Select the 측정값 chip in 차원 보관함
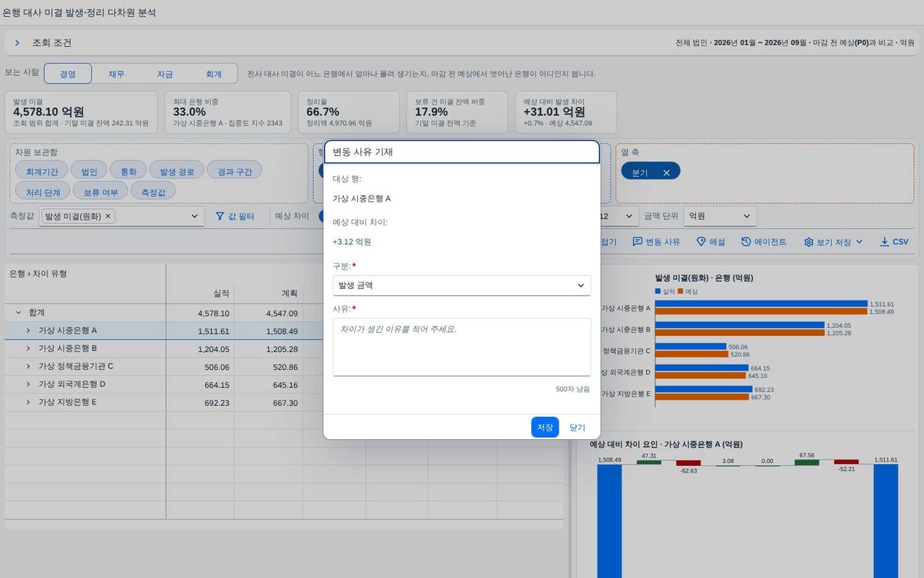 153,192
